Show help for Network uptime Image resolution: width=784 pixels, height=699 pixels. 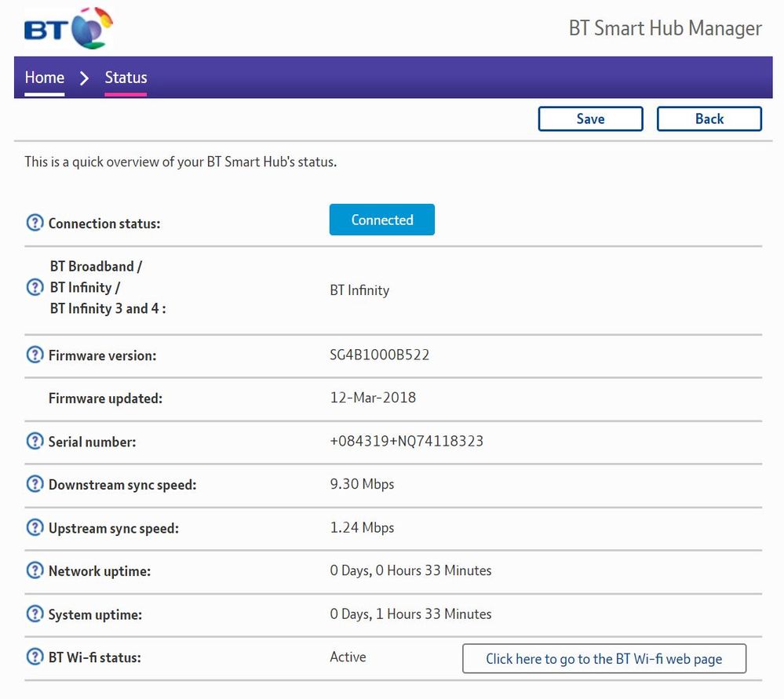click(x=35, y=570)
